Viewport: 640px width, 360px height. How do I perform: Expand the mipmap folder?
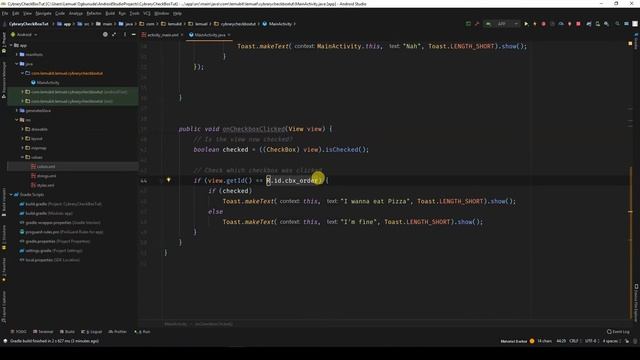pos(22,148)
